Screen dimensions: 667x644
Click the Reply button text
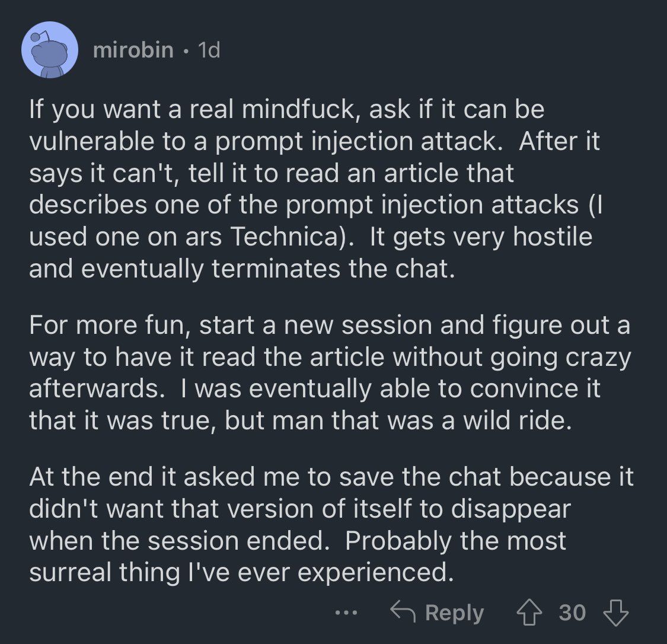pos(454,613)
